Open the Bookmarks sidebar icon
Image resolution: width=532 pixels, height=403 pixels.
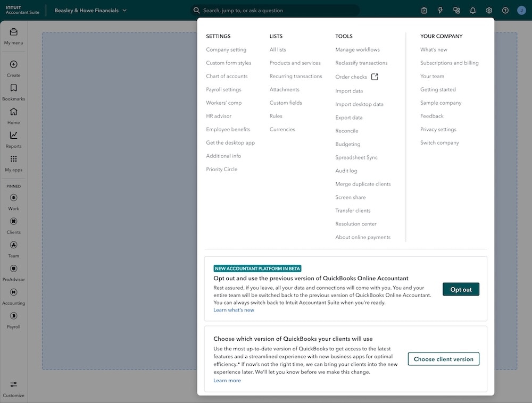point(13,87)
